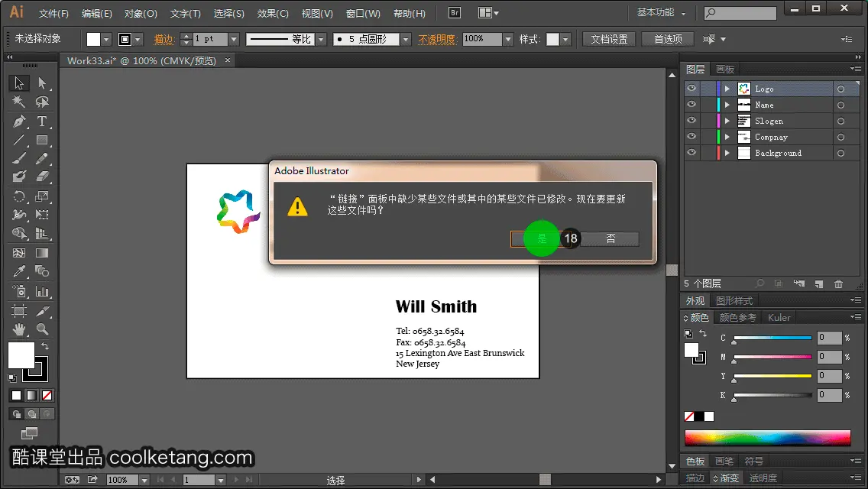
Task: Select the Direct Selection tool
Action: click(42, 83)
